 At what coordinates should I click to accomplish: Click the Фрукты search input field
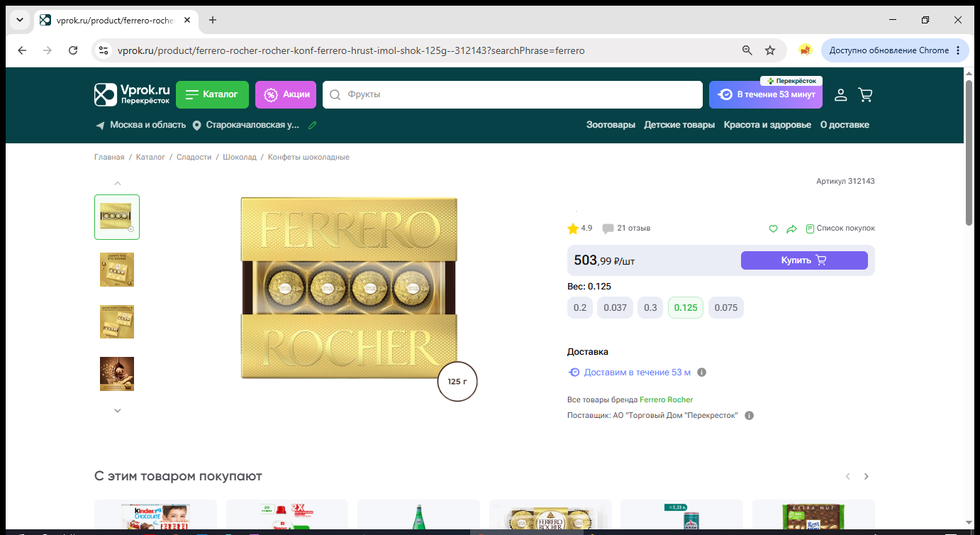click(x=512, y=94)
